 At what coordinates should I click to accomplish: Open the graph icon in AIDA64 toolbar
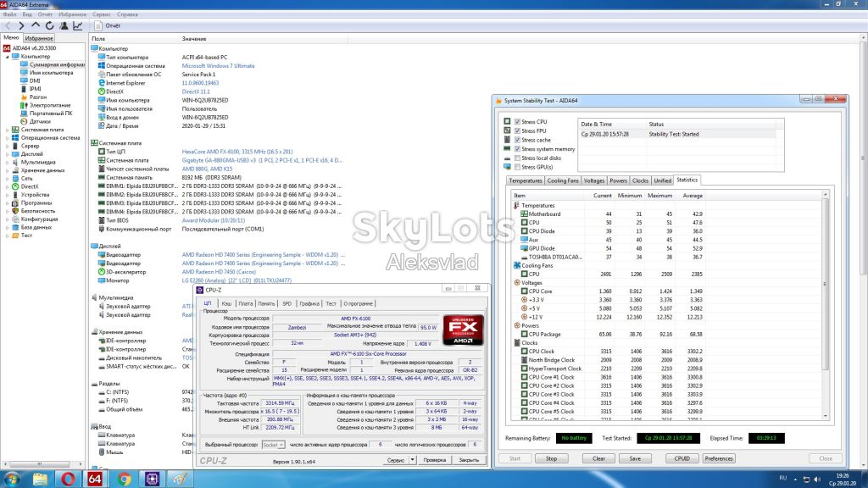coord(78,25)
